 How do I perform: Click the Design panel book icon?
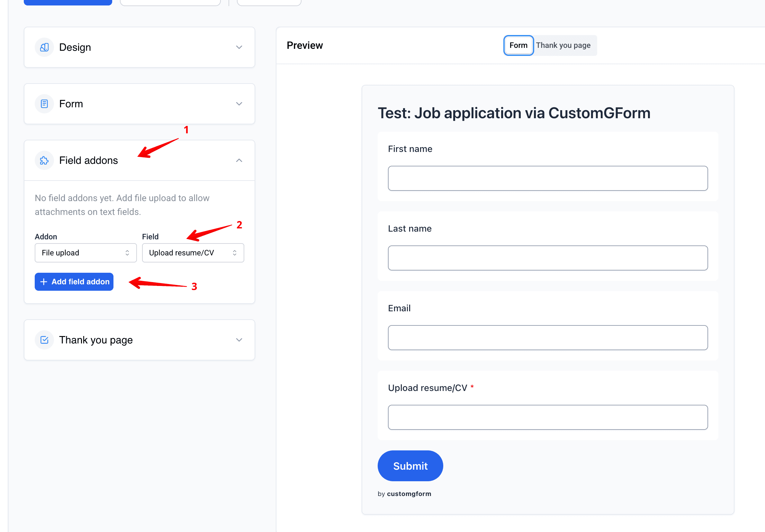44,47
